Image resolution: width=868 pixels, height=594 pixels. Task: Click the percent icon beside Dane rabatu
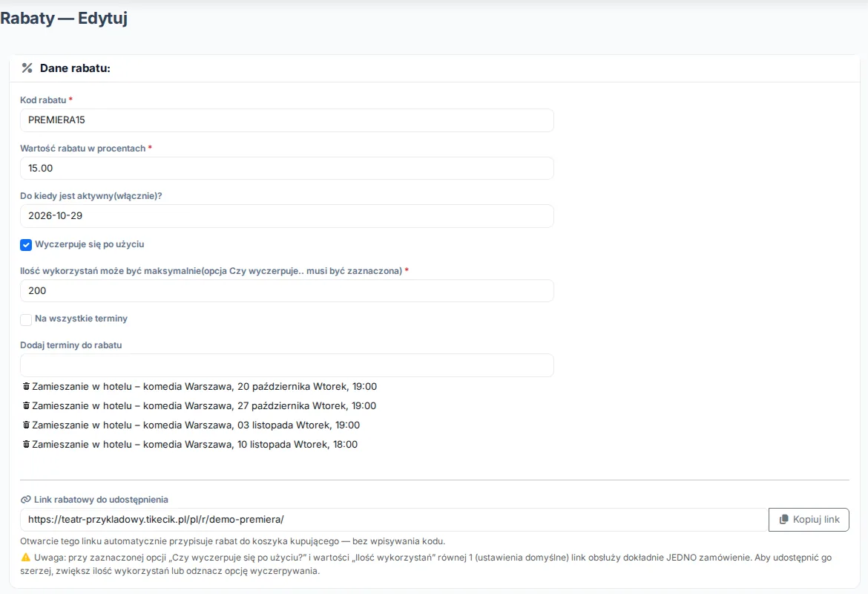click(x=27, y=68)
